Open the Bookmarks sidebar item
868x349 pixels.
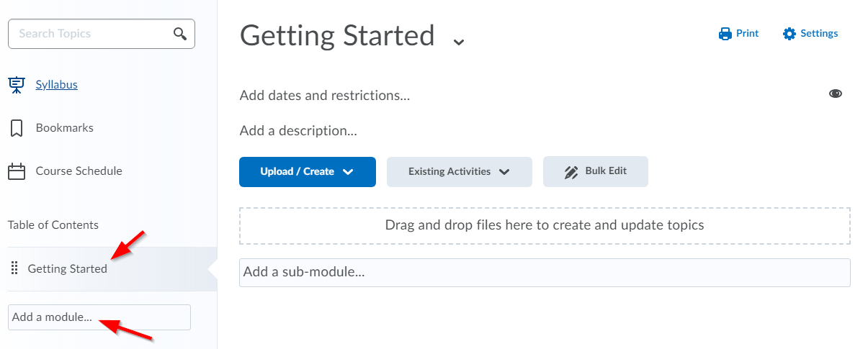click(65, 128)
